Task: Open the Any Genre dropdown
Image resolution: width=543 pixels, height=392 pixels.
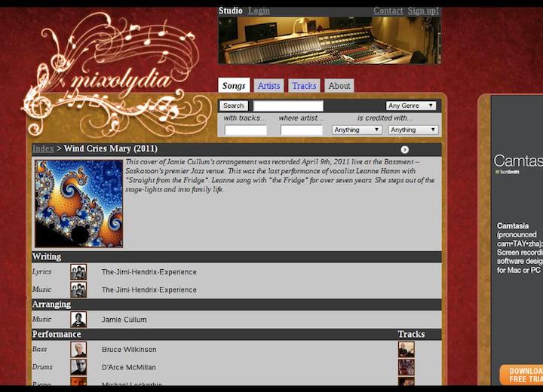Action: pos(411,106)
